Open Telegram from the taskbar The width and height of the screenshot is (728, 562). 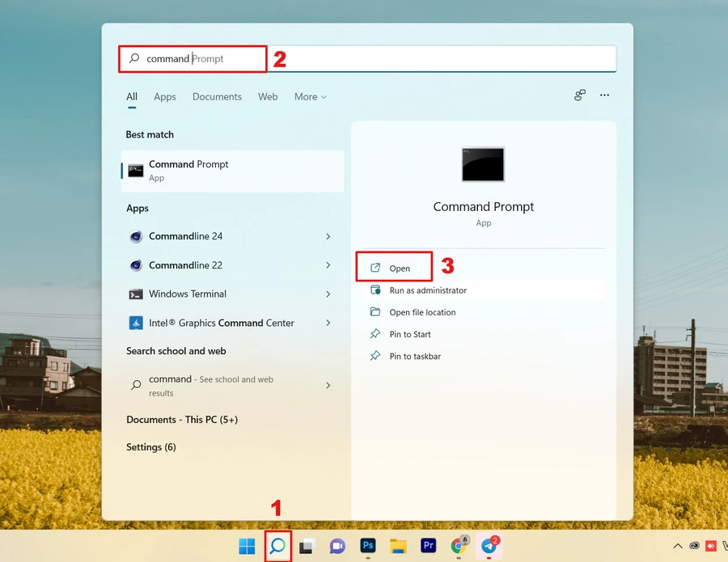(x=489, y=546)
